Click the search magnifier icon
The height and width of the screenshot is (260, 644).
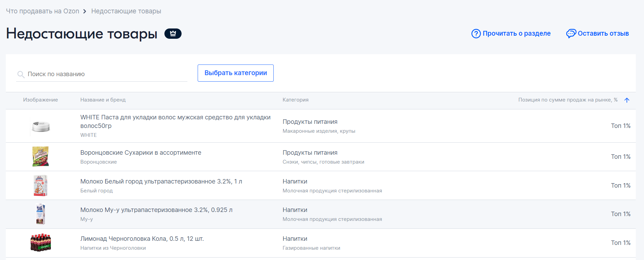[x=21, y=74]
